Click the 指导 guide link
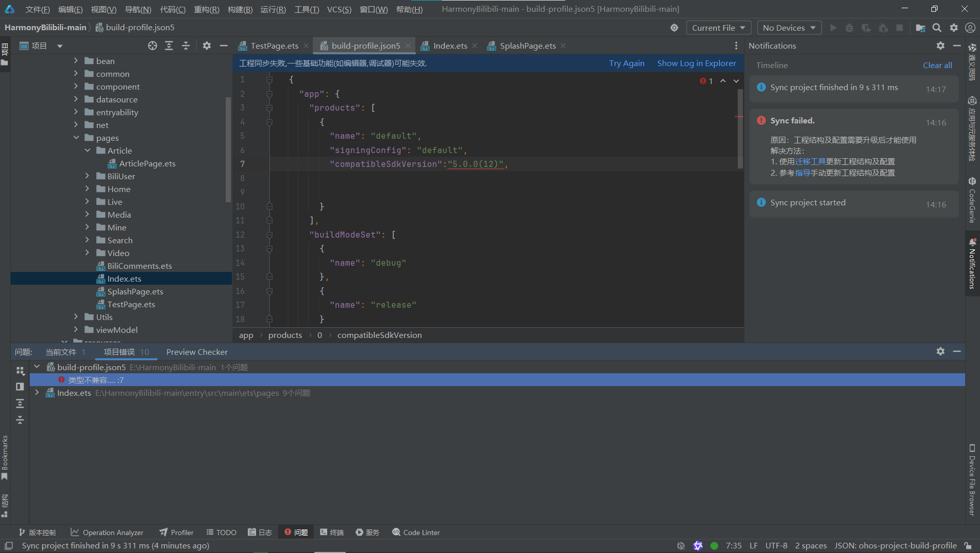Viewport: 980px width, 553px height. (802, 173)
